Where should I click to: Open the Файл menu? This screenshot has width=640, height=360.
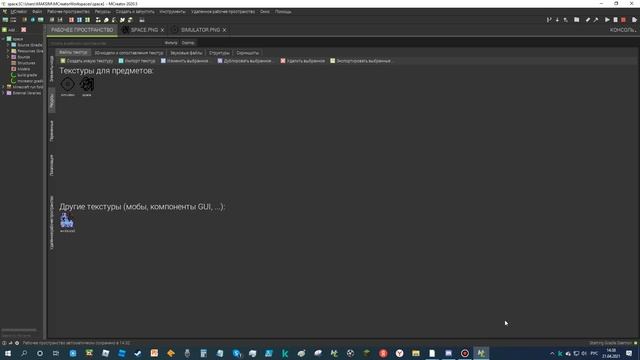(x=37, y=11)
